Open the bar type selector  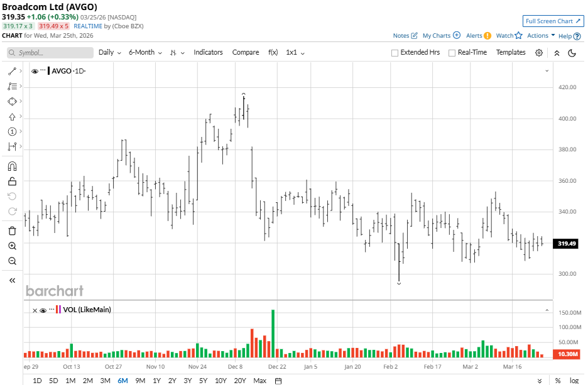click(x=177, y=53)
